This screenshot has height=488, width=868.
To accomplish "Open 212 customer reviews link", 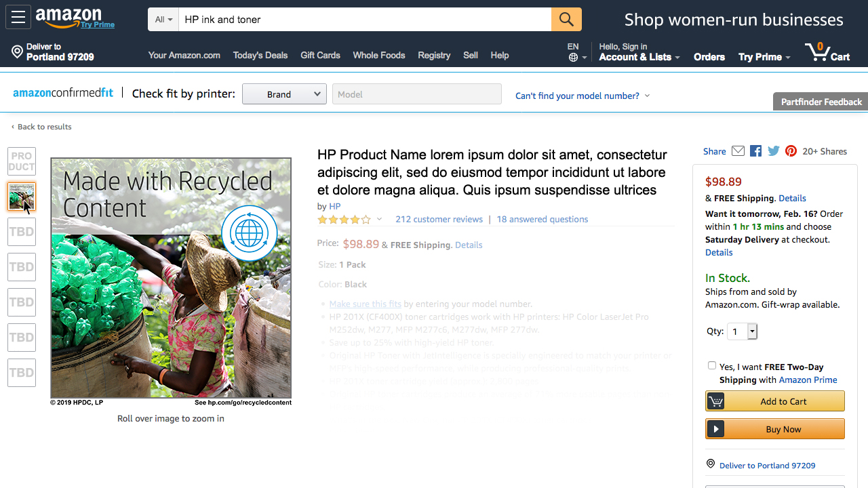I will click(x=439, y=220).
